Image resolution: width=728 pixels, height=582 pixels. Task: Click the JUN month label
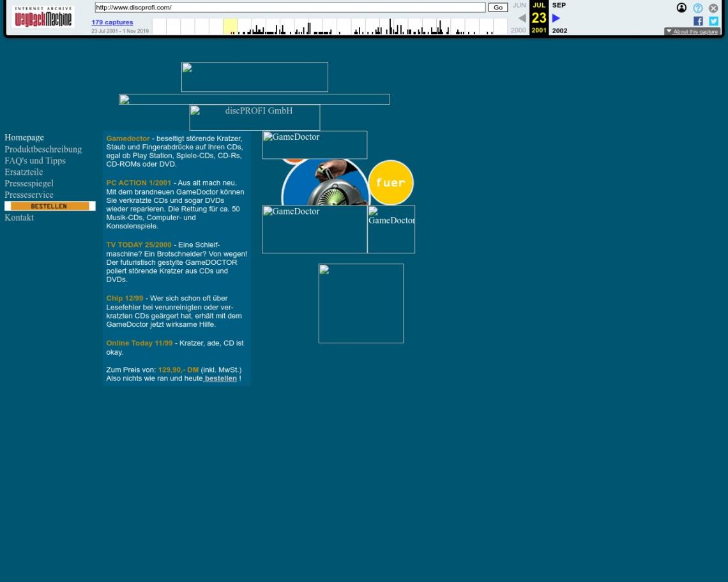click(x=519, y=5)
